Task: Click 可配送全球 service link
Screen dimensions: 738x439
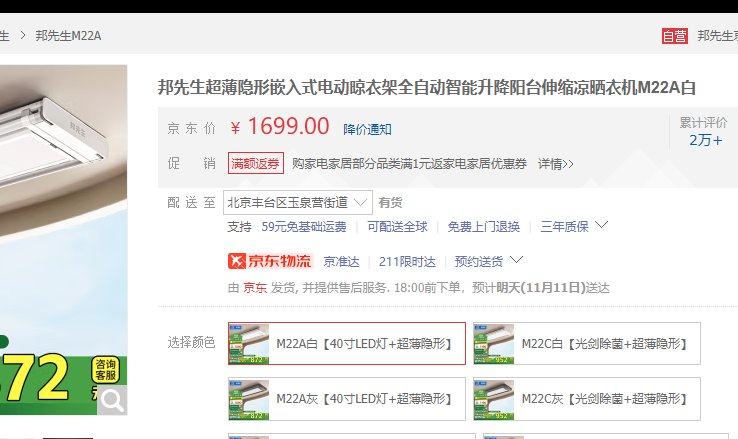Action: coord(397,227)
